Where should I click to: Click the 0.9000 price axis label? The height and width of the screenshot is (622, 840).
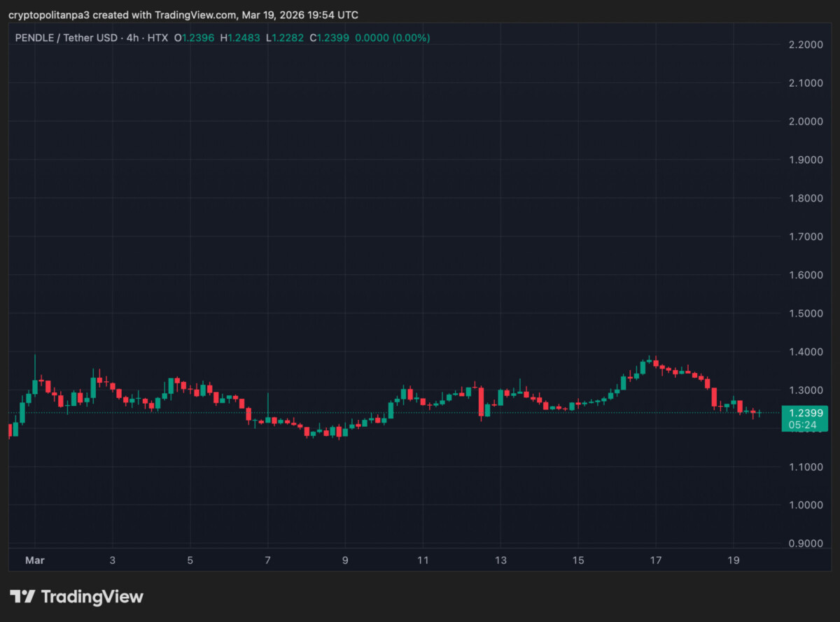pos(804,543)
